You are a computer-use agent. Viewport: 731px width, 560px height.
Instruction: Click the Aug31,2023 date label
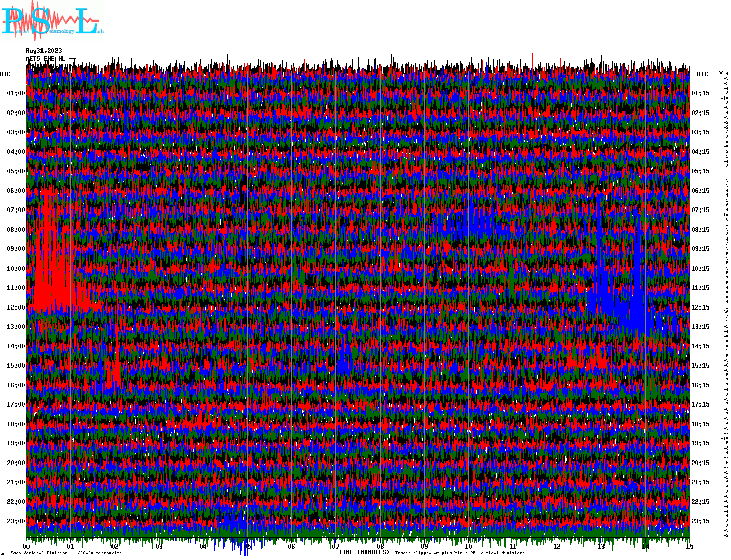[44, 51]
